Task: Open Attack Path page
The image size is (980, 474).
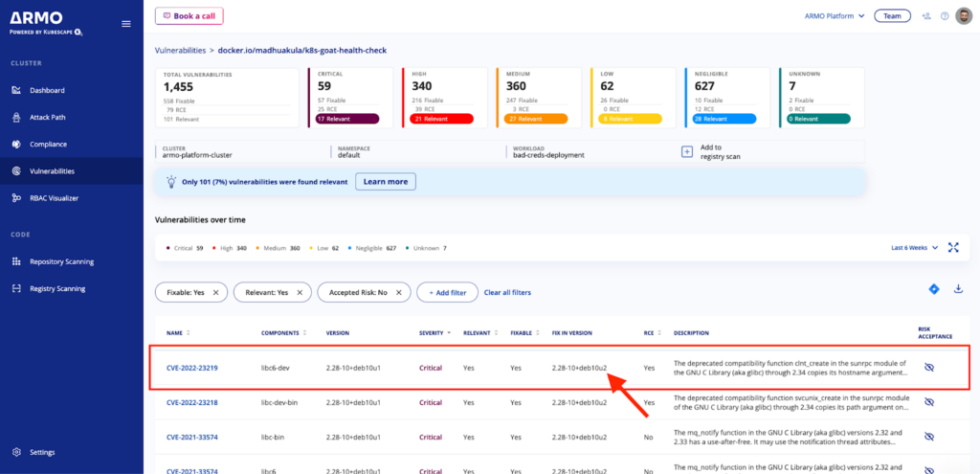Action: pyautogui.click(x=48, y=117)
